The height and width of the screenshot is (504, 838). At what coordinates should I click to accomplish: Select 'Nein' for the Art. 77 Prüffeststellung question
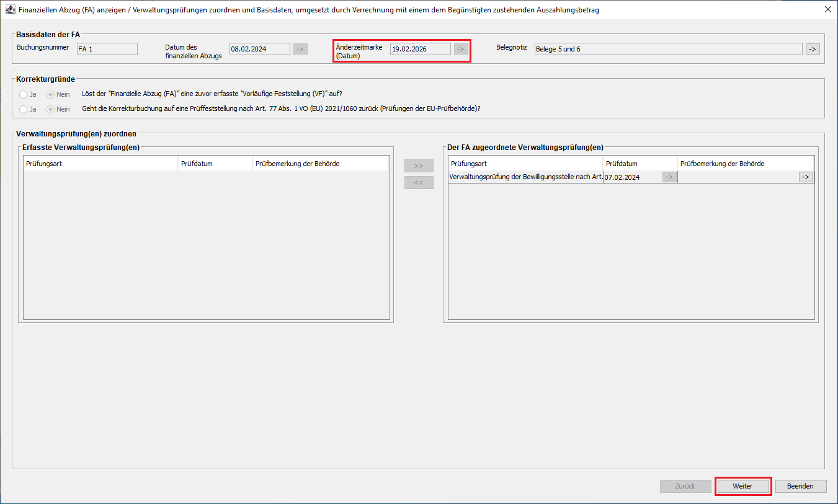point(51,109)
